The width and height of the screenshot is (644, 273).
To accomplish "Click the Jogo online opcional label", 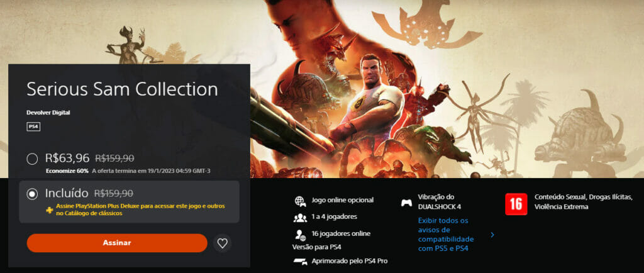I will point(343,200).
